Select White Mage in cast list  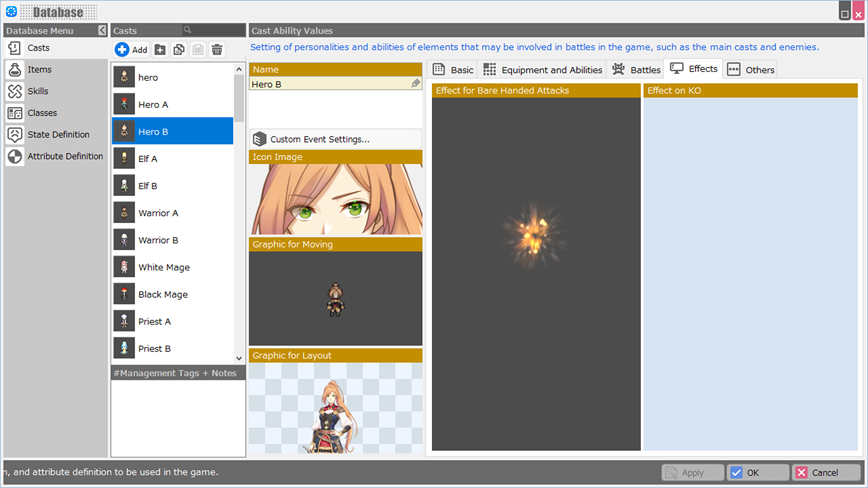pos(164,268)
